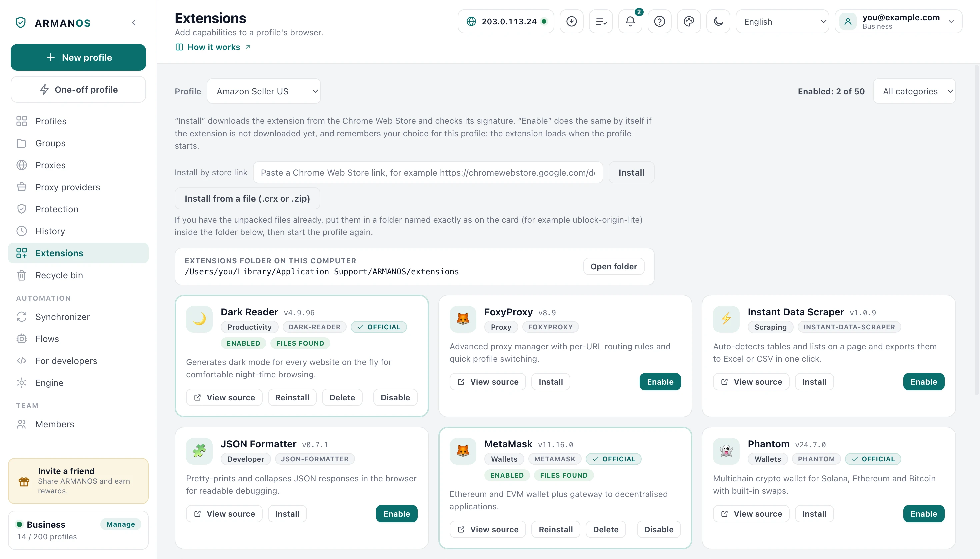
Task: Click the Dark Reader moon icon
Action: pos(199,319)
